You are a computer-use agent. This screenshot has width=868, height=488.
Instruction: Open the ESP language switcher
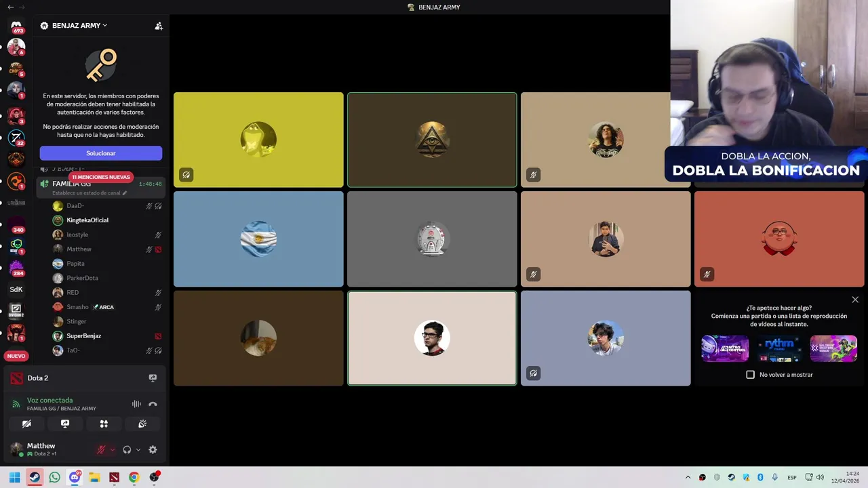pyautogui.click(x=792, y=477)
